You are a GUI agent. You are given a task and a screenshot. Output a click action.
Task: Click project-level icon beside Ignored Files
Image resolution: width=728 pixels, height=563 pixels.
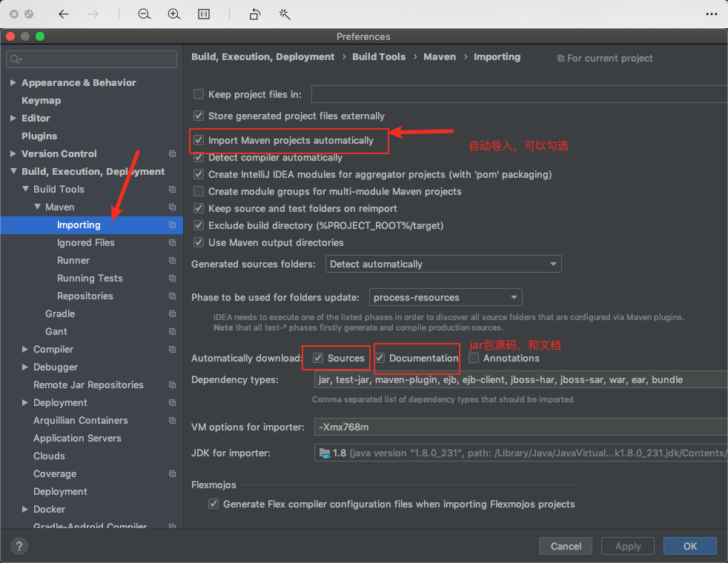click(x=172, y=242)
